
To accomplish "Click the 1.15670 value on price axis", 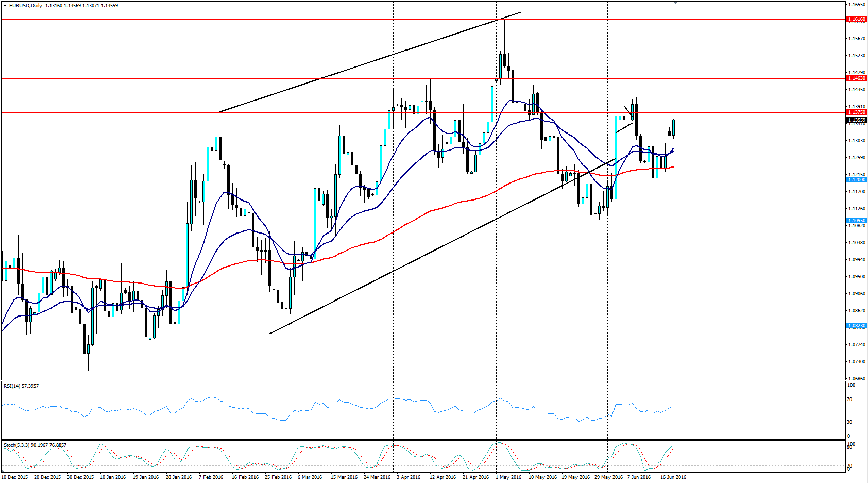I will point(857,39).
